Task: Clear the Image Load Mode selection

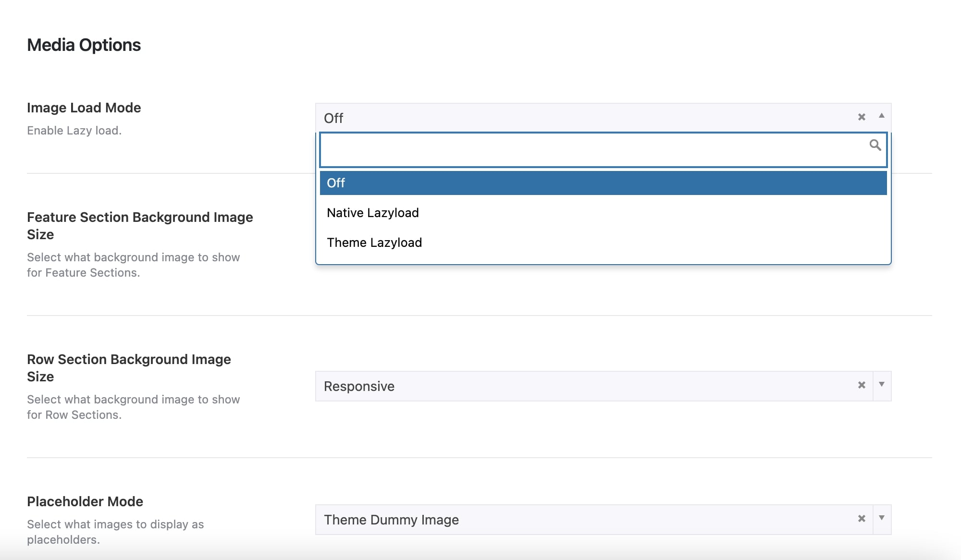Action: point(862,117)
